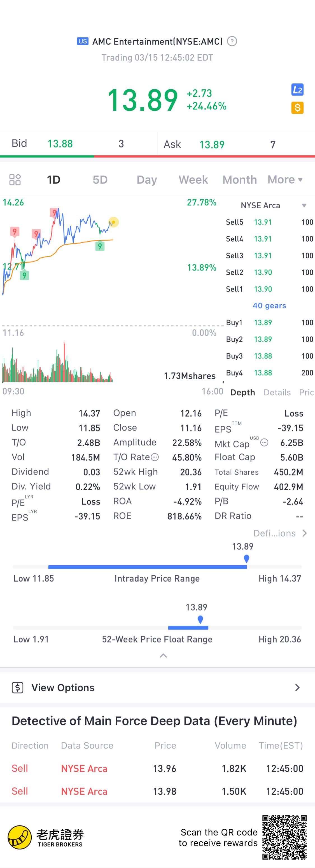This screenshot has width=315, height=868.
Task: Collapse the price range section with up chevron
Action: [x=164, y=655]
